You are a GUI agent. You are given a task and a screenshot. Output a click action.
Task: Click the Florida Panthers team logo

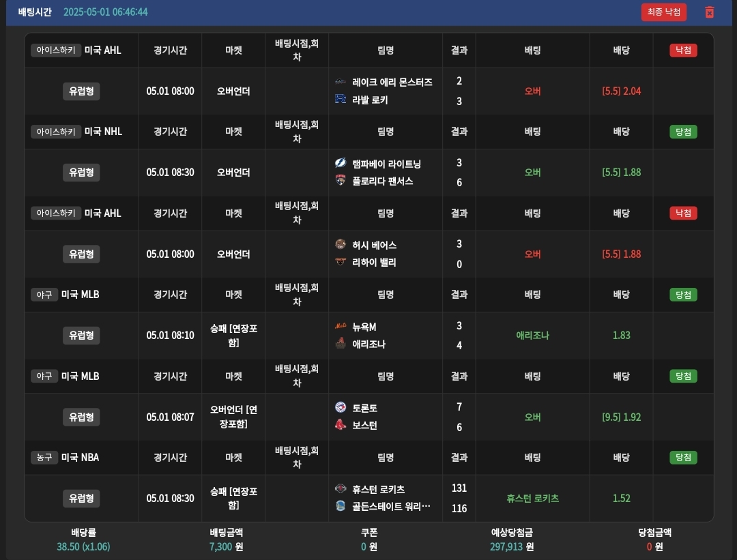point(341,181)
